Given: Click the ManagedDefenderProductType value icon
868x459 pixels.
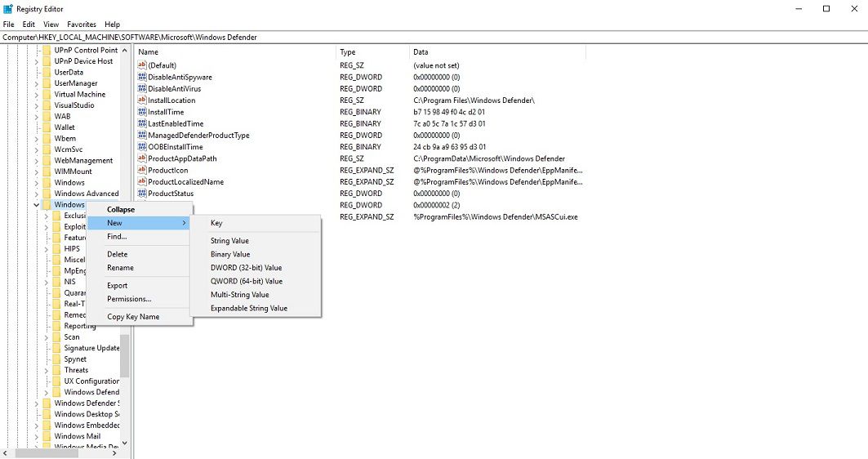Looking at the screenshot, I should (142, 135).
